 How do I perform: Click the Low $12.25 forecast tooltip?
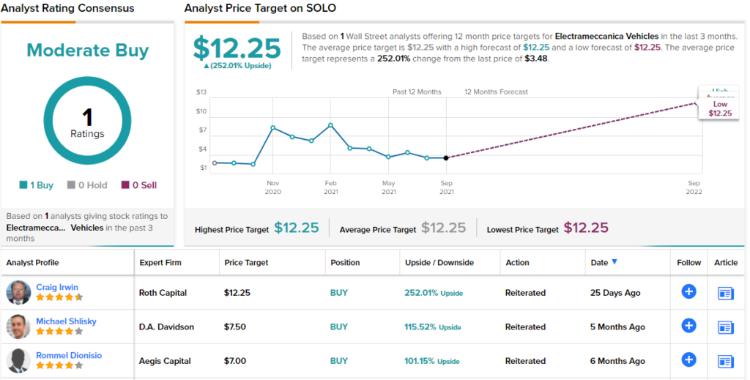[720, 109]
